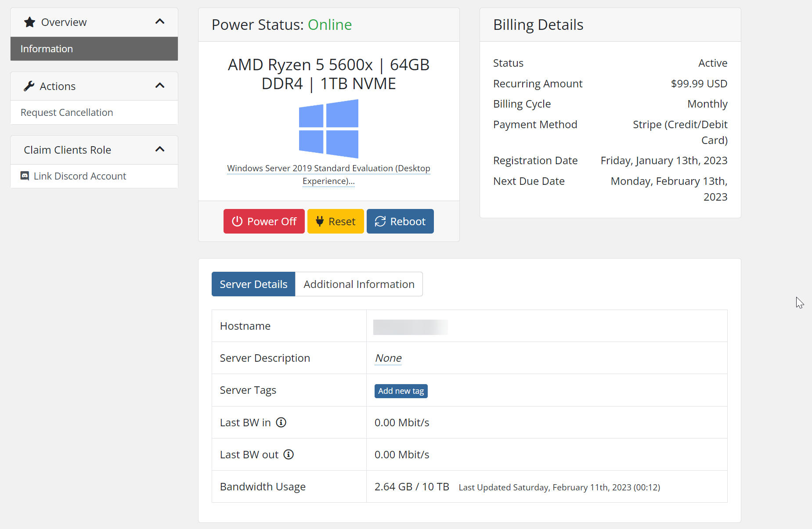
Task: Click the Recurring Amount label
Action: (538, 83)
